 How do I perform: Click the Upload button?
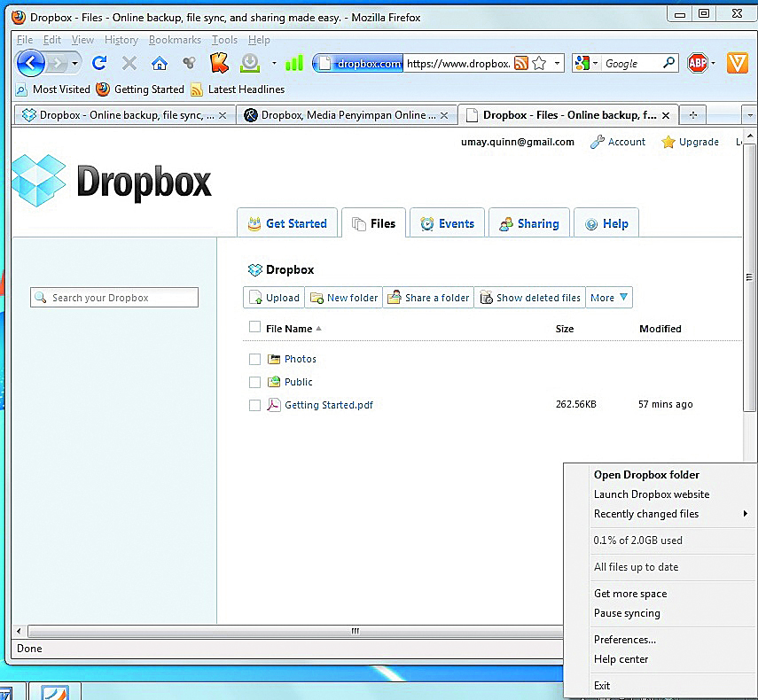(x=274, y=298)
